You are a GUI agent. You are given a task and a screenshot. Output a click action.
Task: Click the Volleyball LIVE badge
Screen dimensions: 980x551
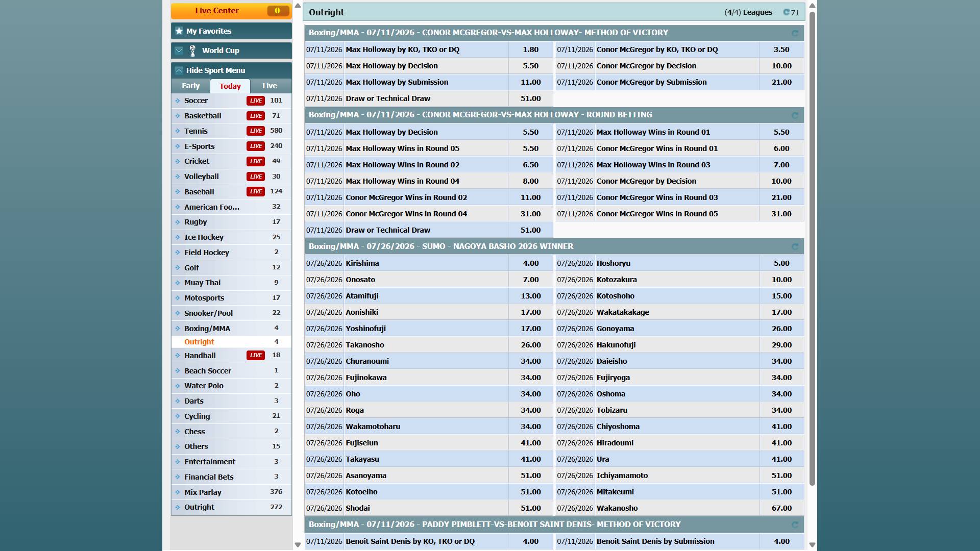click(256, 177)
